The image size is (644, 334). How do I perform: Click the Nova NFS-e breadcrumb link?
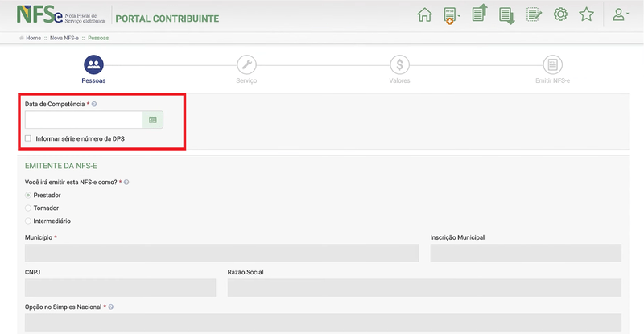(64, 38)
